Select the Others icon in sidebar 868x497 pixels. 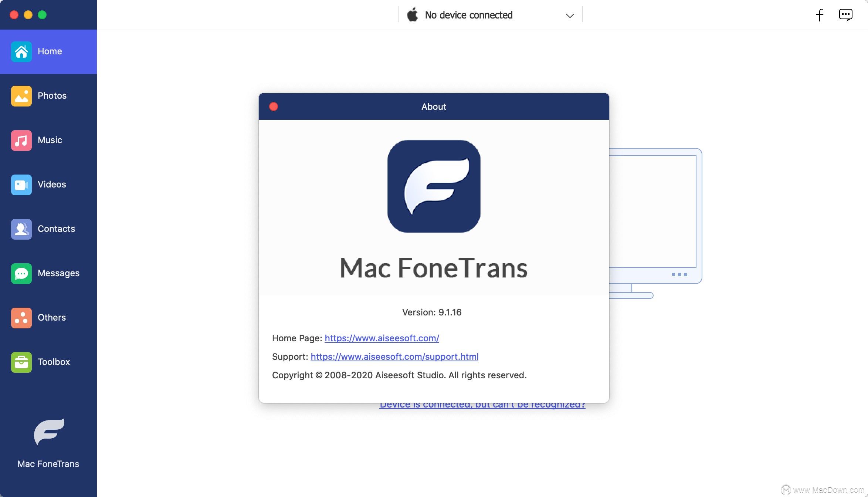(x=21, y=318)
